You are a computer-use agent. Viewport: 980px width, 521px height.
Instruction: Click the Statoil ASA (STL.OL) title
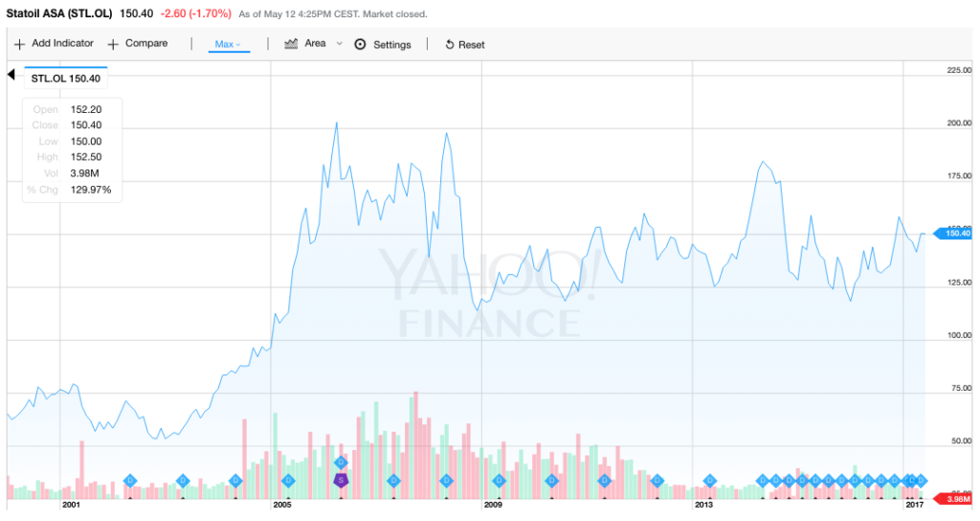(x=59, y=13)
